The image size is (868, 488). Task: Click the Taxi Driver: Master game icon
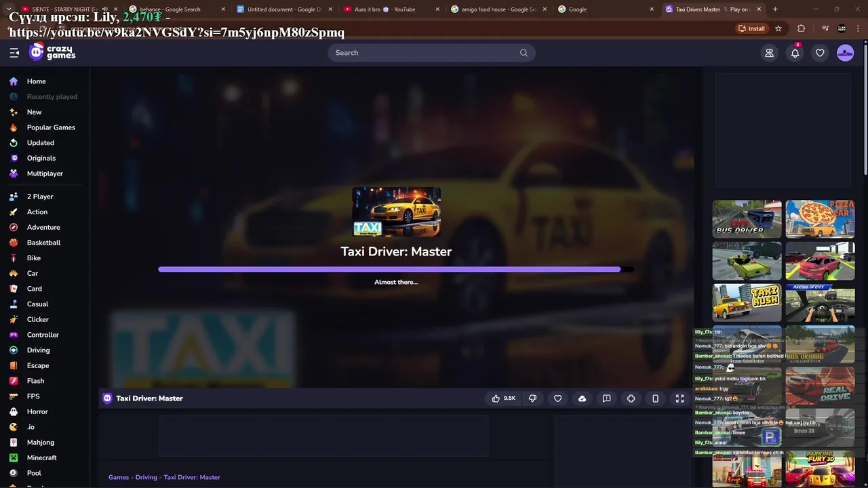tap(396, 212)
